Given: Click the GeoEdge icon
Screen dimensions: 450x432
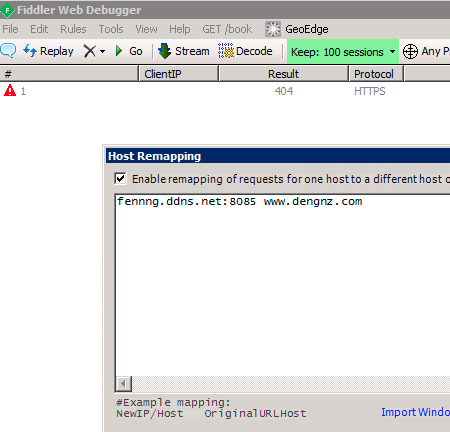Looking at the screenshot, I should click(x=273, y=29).
